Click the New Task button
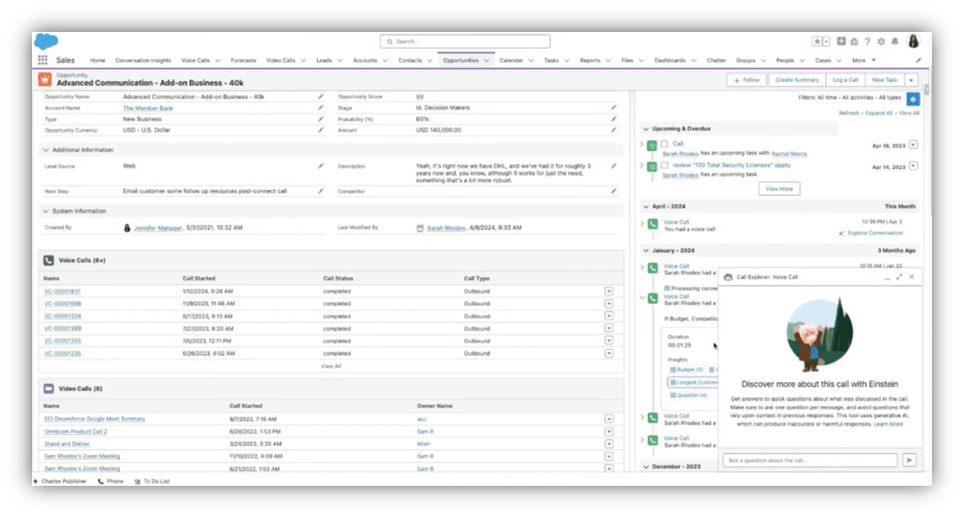 pyautogui.click(x=885, y=80)
